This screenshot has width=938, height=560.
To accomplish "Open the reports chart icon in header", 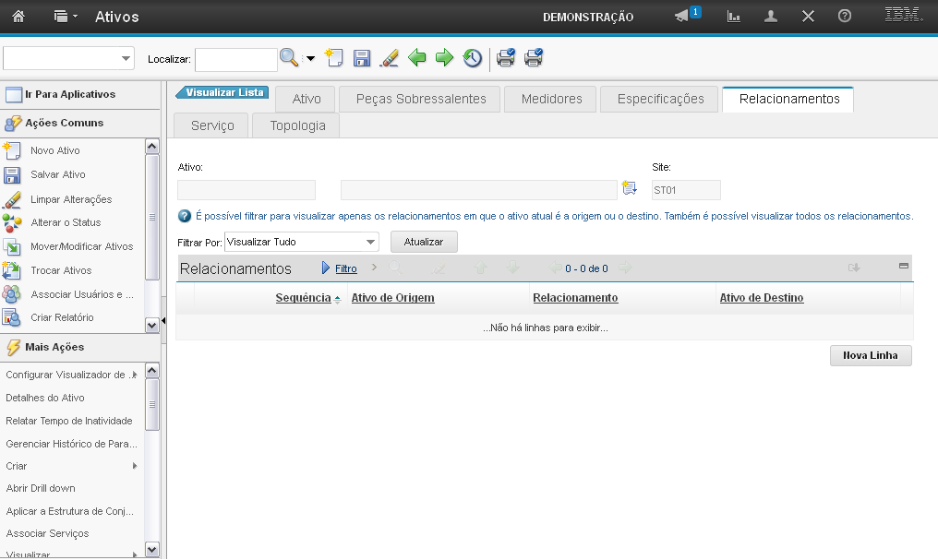I will pyautogui.click(x=734, y=17).
